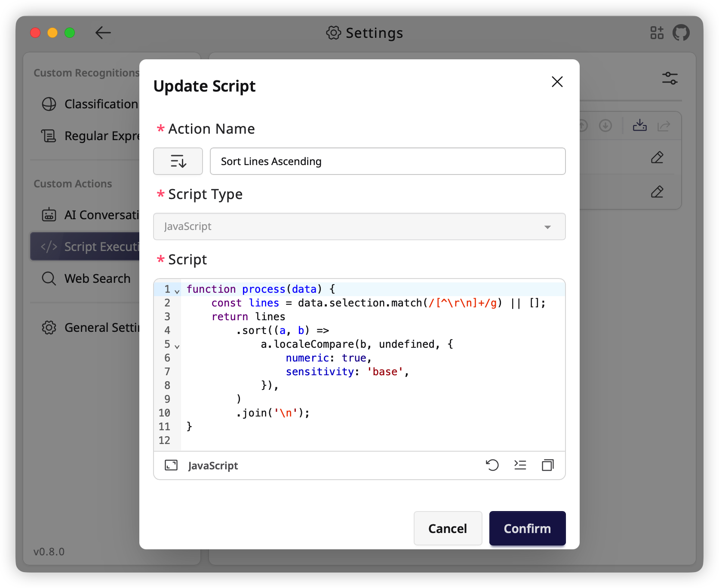Confirm the script update
Viewport: 719px width, 588px height.
(527, 528)
